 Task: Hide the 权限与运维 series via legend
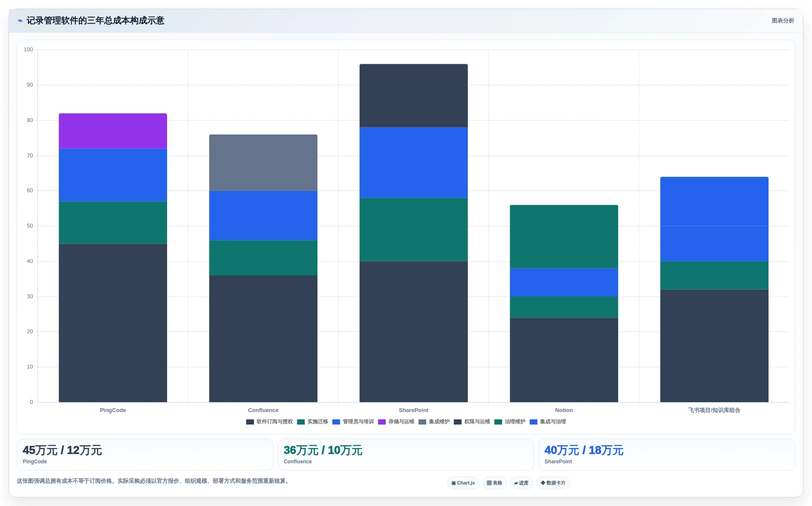(x=472, y=422)
